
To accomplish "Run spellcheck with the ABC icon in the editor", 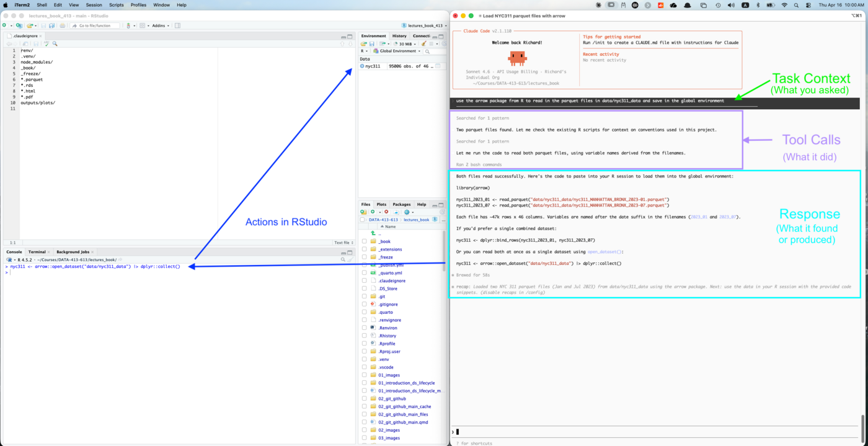I will (x=46, y=43).
